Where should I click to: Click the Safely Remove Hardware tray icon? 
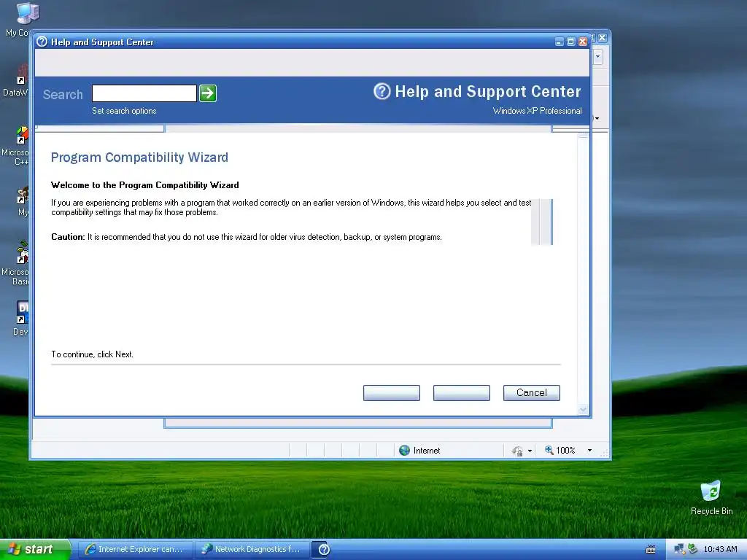pos(693,549)
